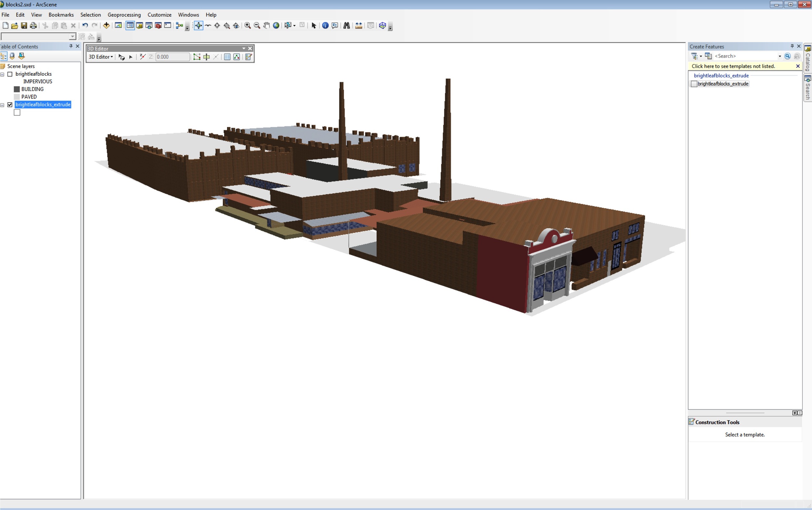Open the Python window icon
The image size is (812, 510).
click(x=168, y=26)
